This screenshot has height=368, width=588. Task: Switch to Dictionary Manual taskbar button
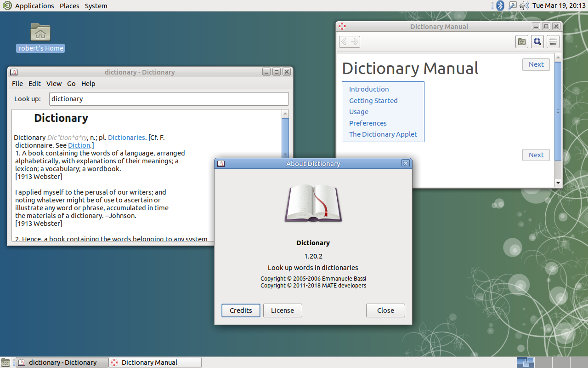coord(155,362)
